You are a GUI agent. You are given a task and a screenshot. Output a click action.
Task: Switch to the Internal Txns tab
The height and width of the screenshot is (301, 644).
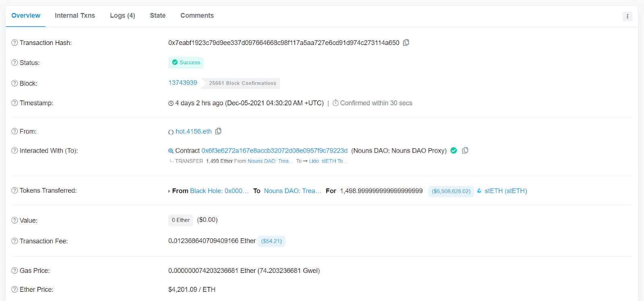75,16
